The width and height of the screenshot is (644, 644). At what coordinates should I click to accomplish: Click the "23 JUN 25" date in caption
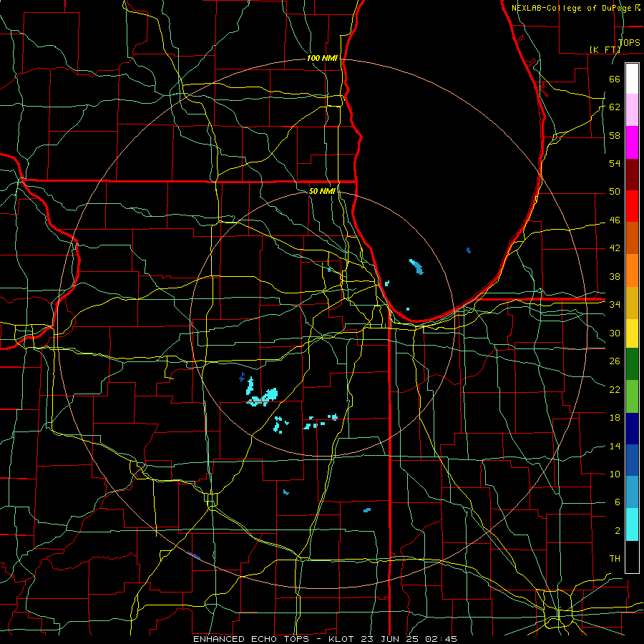[391, 639]
